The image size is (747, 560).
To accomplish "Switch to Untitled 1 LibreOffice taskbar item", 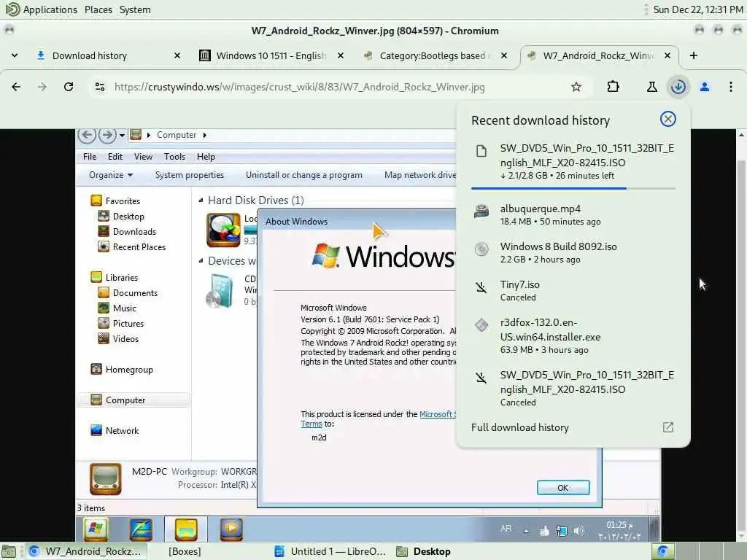I will coord(332,551).
